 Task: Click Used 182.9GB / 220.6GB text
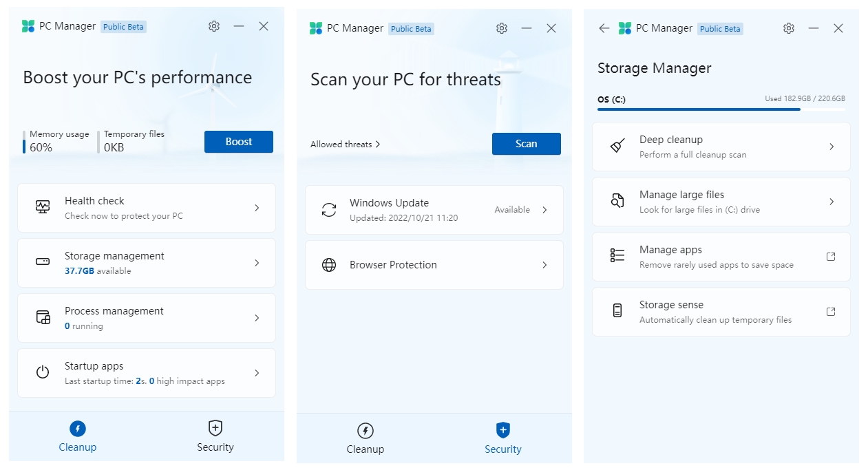tap(805, 99)
